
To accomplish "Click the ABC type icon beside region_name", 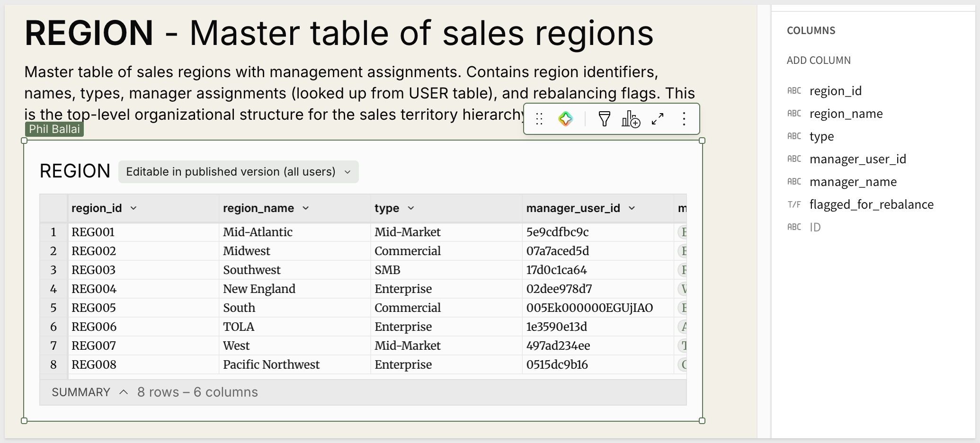I will point(794,114).
